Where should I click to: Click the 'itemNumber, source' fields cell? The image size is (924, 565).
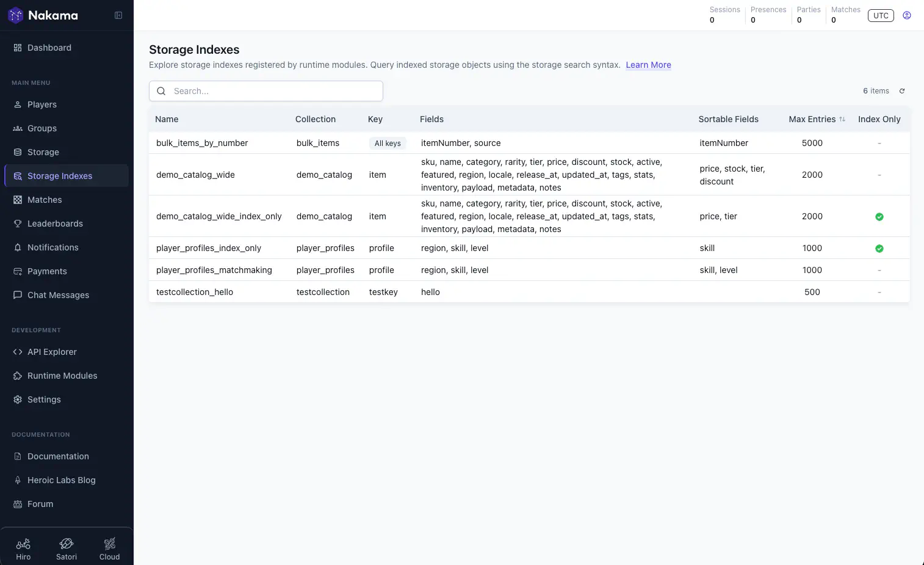[x=461, y=143]
